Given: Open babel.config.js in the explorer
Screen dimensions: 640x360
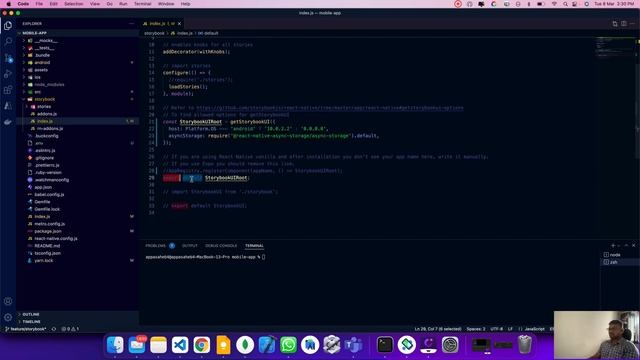Looking at the screenshot, I should click(x=49, y=194).
